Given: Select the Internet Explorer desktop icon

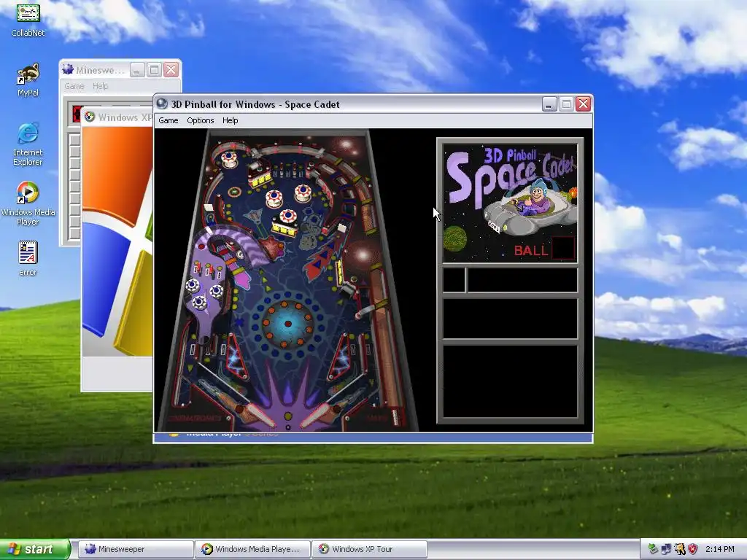Looking at the screenshot, I should pos(28,144).
